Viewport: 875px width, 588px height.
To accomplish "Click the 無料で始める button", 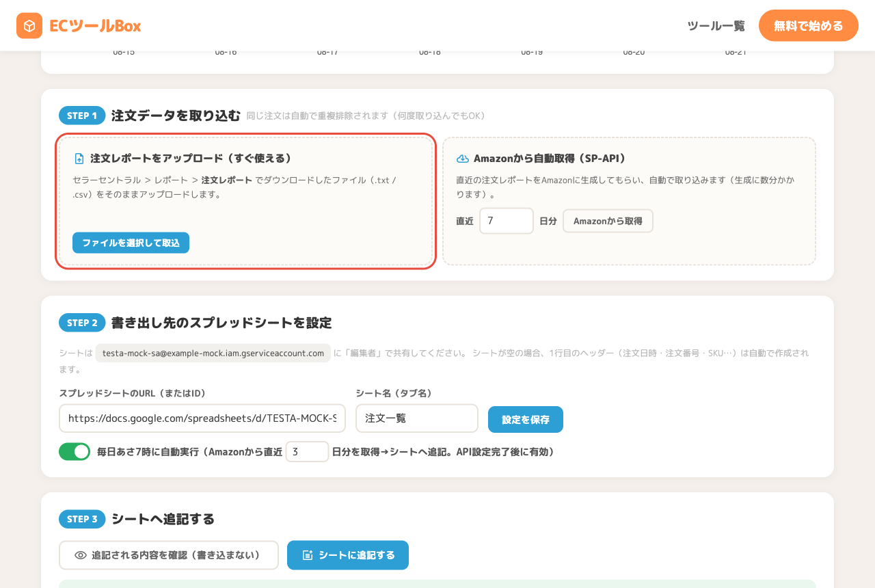I will point(809,26).
